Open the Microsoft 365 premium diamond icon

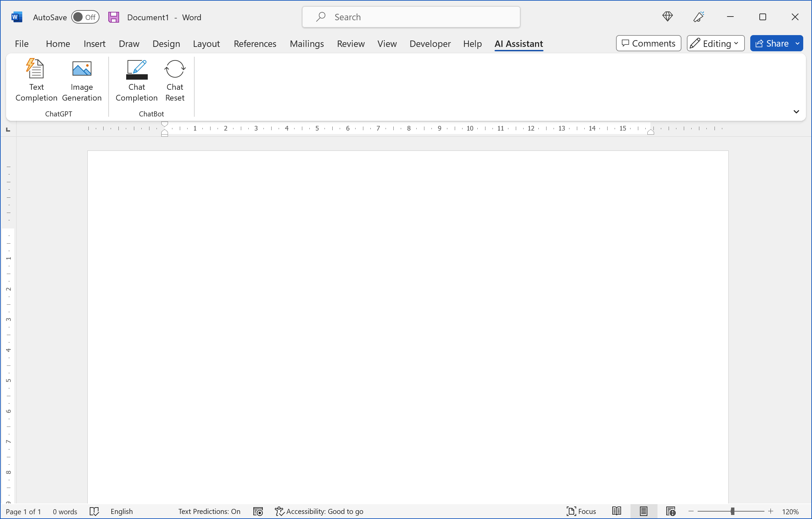[667, 17]
